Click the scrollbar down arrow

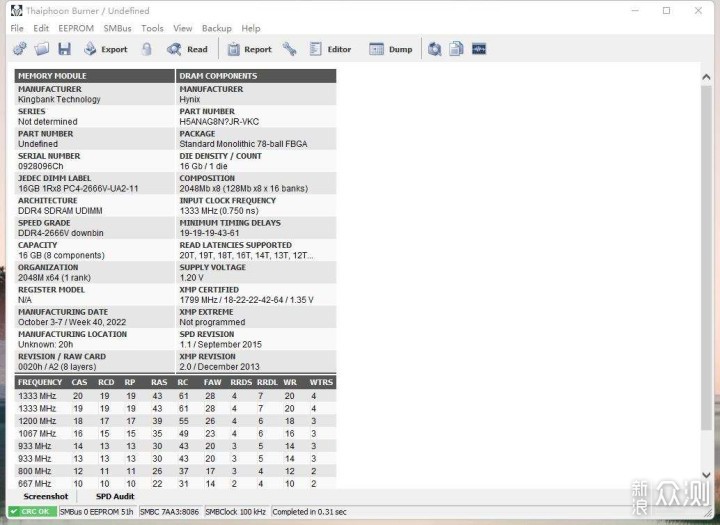point(706,475)
